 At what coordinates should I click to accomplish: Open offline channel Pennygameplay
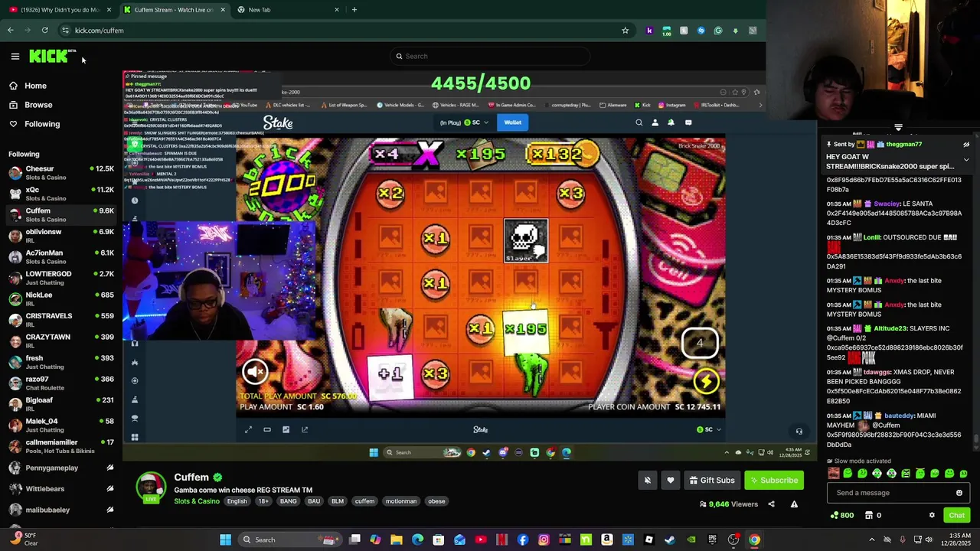click(61, 468)
